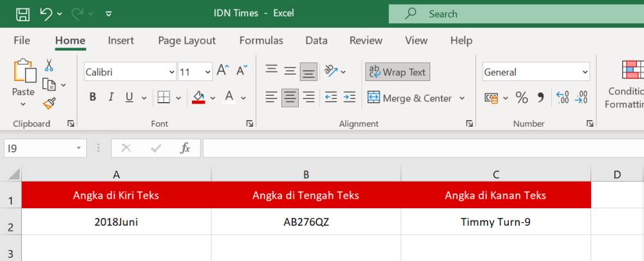The height and width of the screenshot is (261, 644).
Task: Click the Search box in title bar
Action: [516, 14]
